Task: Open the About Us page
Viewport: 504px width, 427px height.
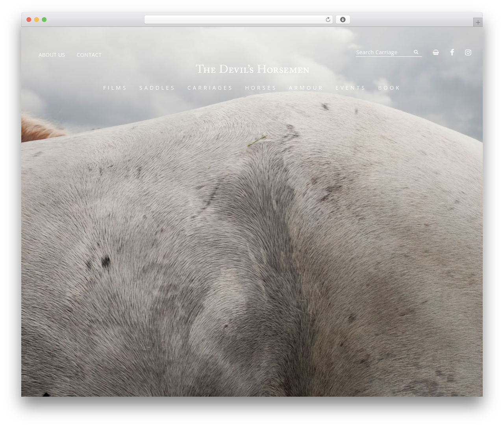Action: [x=52, y=55]
